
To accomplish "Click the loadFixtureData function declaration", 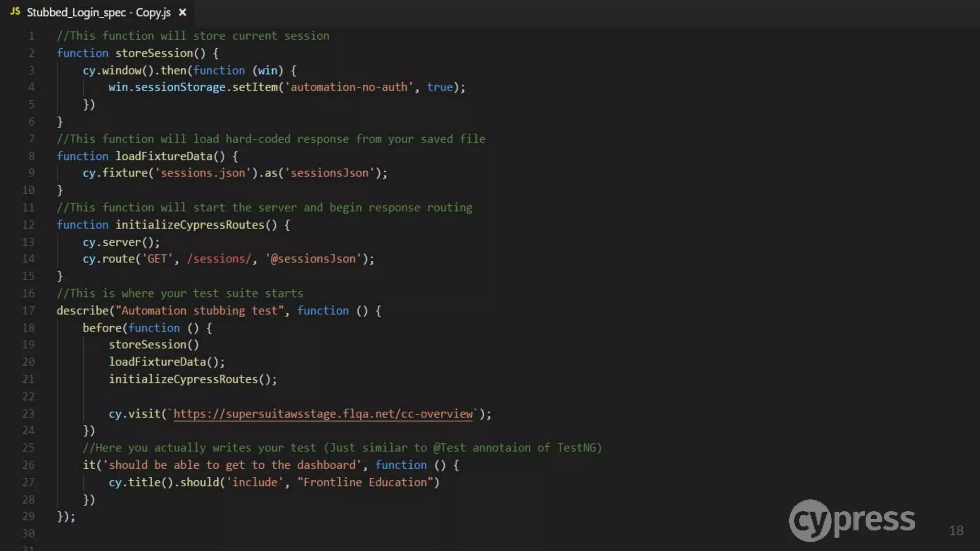I will (163, 156).
